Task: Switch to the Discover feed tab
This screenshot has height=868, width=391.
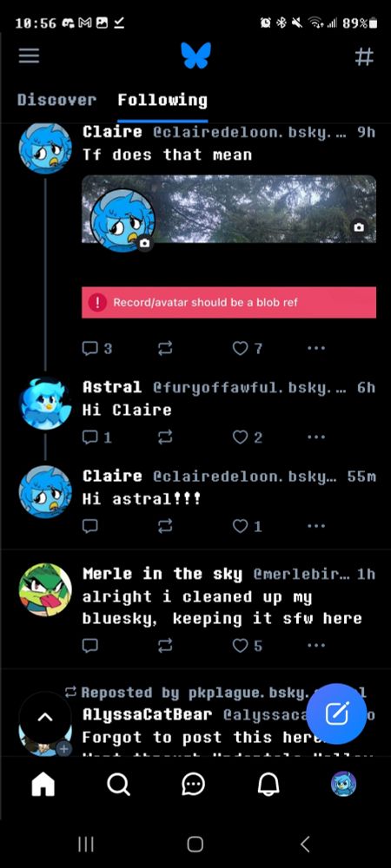Action: coord(57,100)
